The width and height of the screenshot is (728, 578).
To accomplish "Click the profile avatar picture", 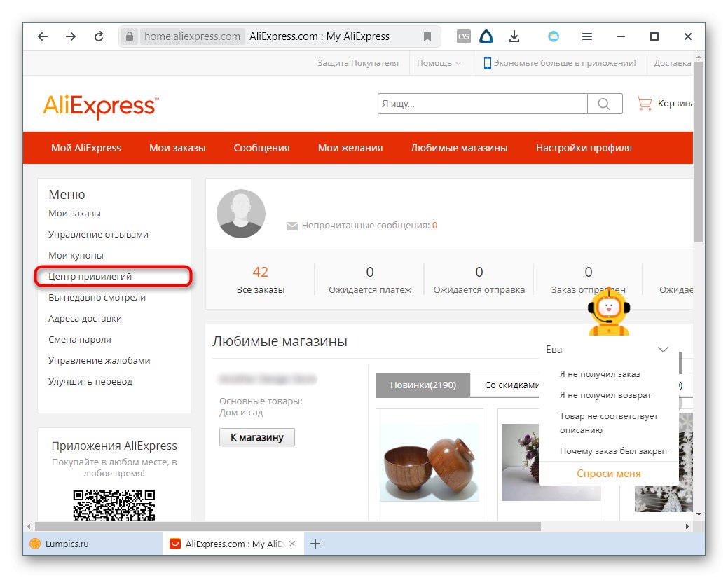I will pos(240,214).
